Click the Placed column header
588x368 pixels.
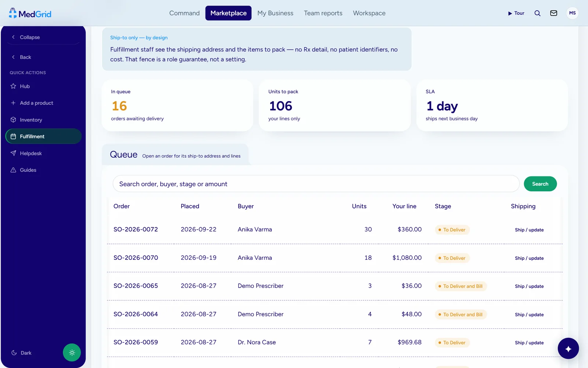[190, 206]
